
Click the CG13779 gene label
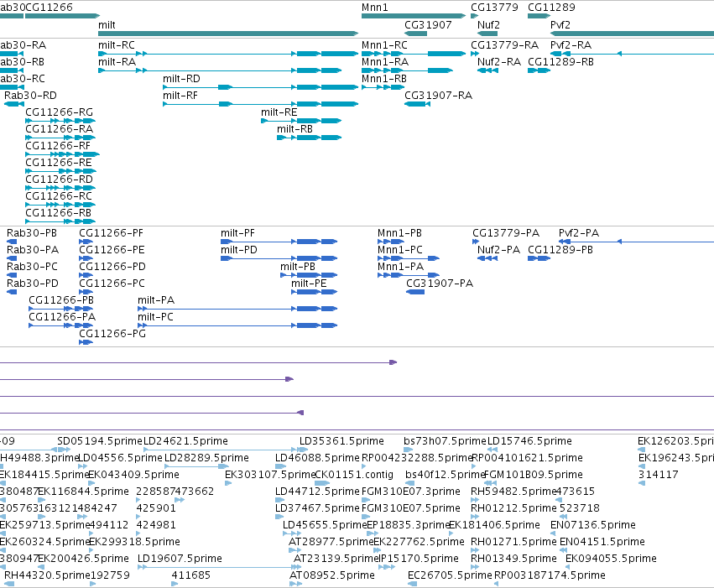[x=494, y=8]
